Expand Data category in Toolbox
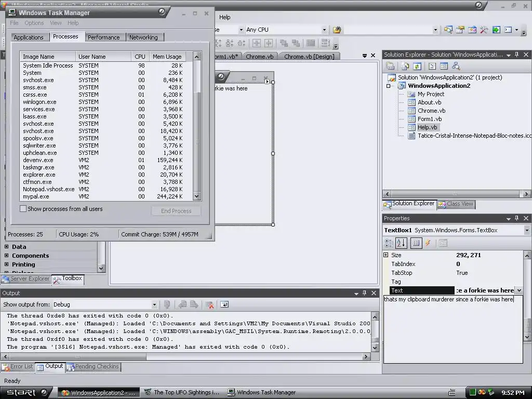 pyautogui.click(x=6, y=246)
